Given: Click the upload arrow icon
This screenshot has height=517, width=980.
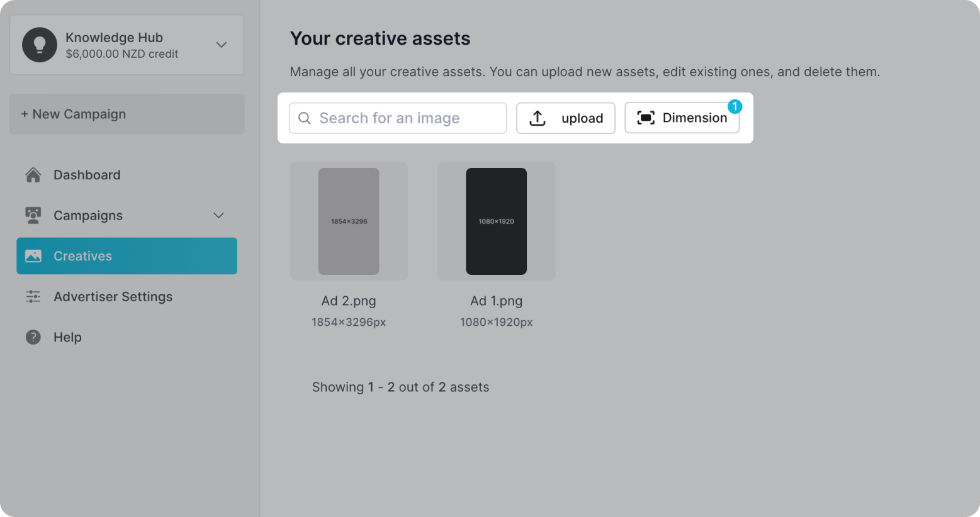Looking at the screenshot, I should click(x=538, y=118).
